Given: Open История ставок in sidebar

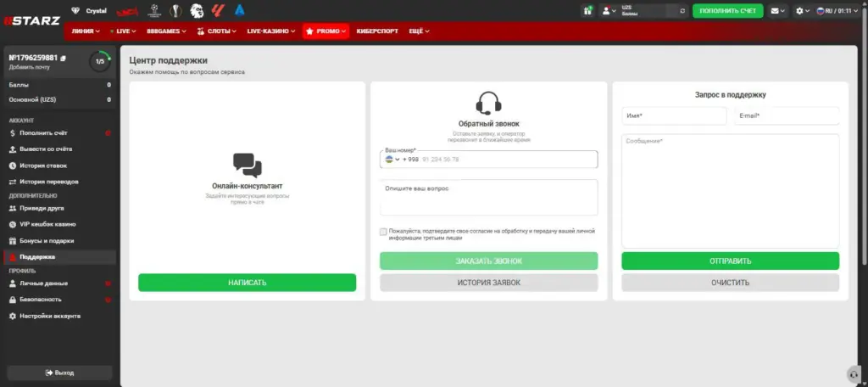Looking at the screenshot, I should [x=59, y=165].
